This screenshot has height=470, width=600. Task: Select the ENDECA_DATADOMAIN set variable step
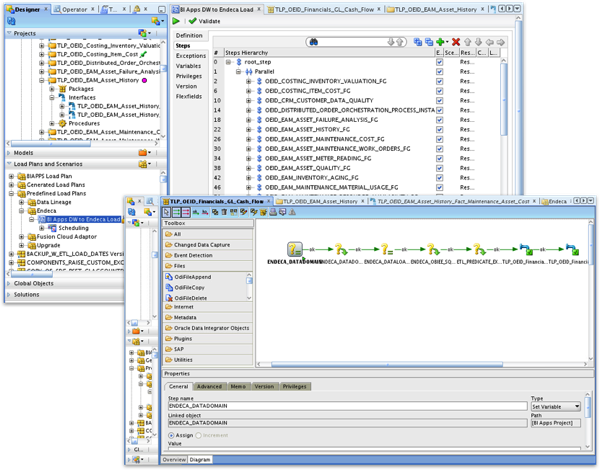pyautogui.click(x=295, y=250)
